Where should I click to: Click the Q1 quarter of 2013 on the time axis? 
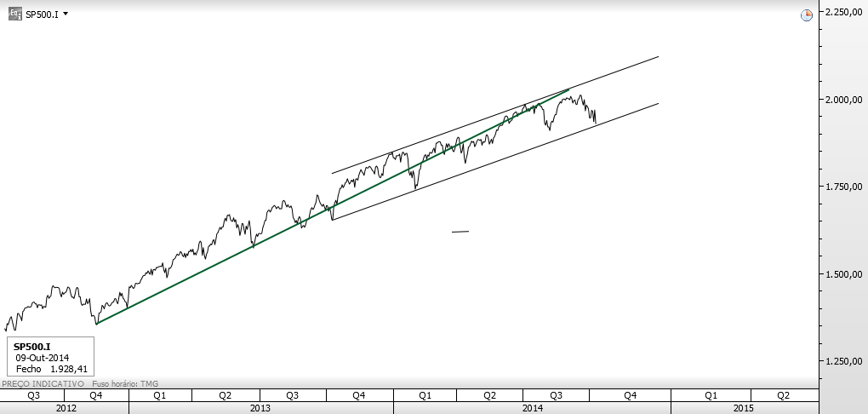[x=160, y=395]
